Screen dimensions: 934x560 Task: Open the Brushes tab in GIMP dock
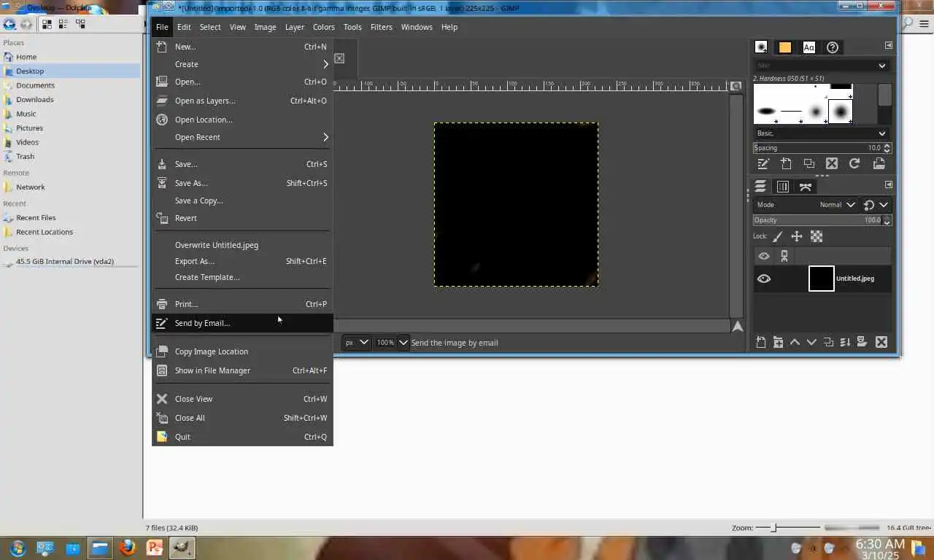(761, 47)
